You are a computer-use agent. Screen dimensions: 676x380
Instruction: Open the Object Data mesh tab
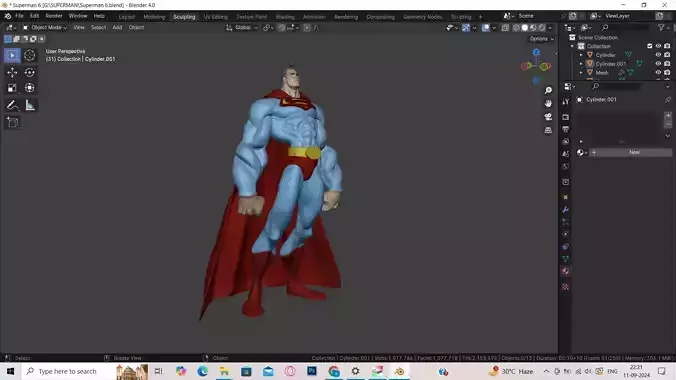pyautogui.click(x=566, y=259)
